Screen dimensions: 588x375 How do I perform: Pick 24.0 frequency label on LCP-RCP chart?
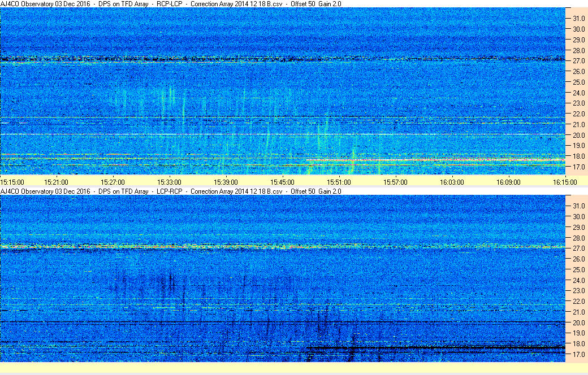click(578, 280)
